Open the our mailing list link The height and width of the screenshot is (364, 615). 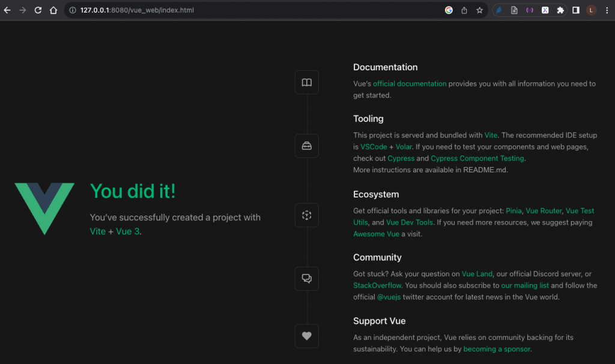tap(525, 285)
